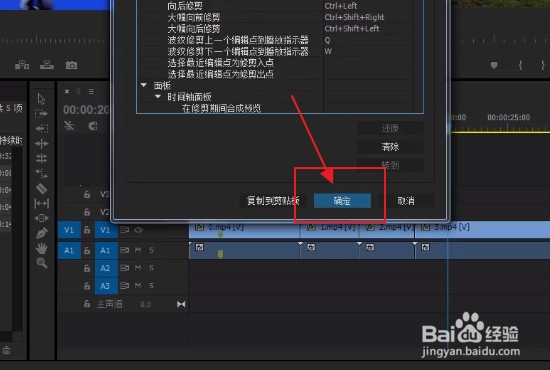Click the Ctrl+Shift+Right shortcut cell
The width and height of the screenshot is (550, 370).
(x=368, y=17)
